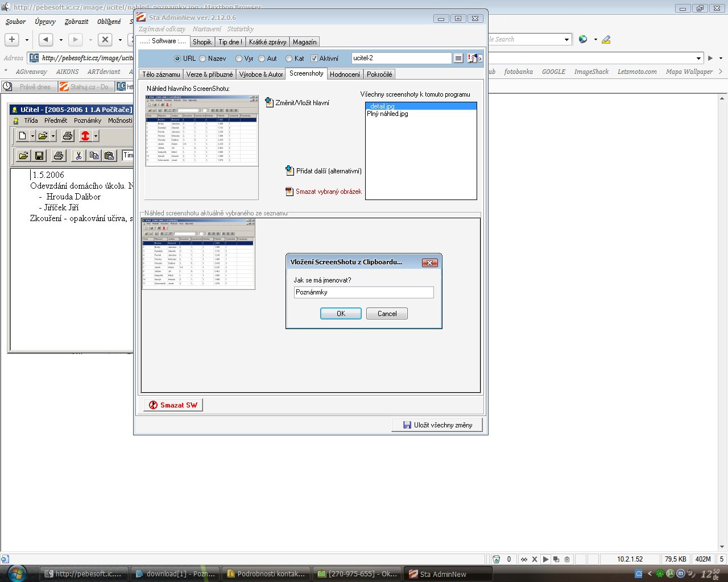The height and width of the screenshot is (582, 728).
Task: Switch to the Pokročilé tab
Action: pyautogui.click(x=379, y=74)
